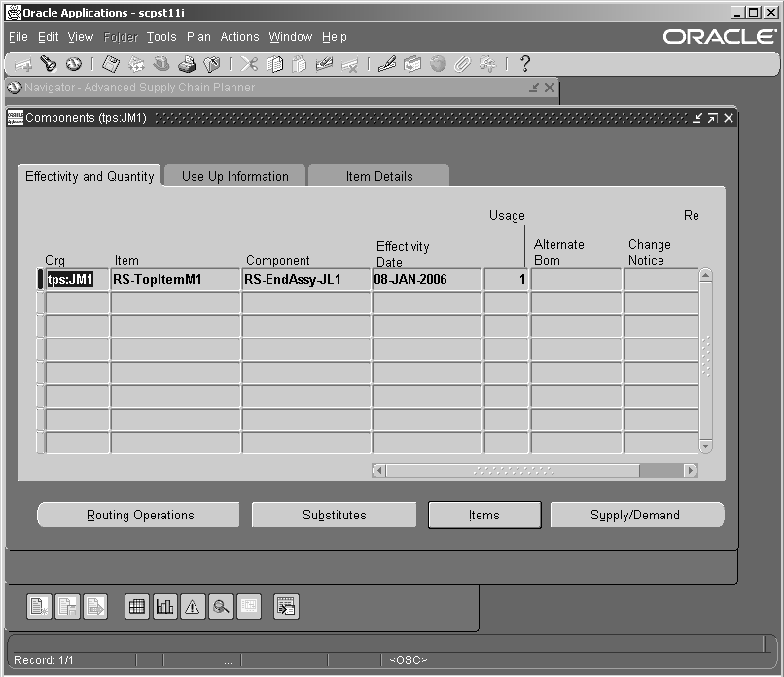
Task: Click the horizontal scrollbar right arrow
Action: [691, 470]
